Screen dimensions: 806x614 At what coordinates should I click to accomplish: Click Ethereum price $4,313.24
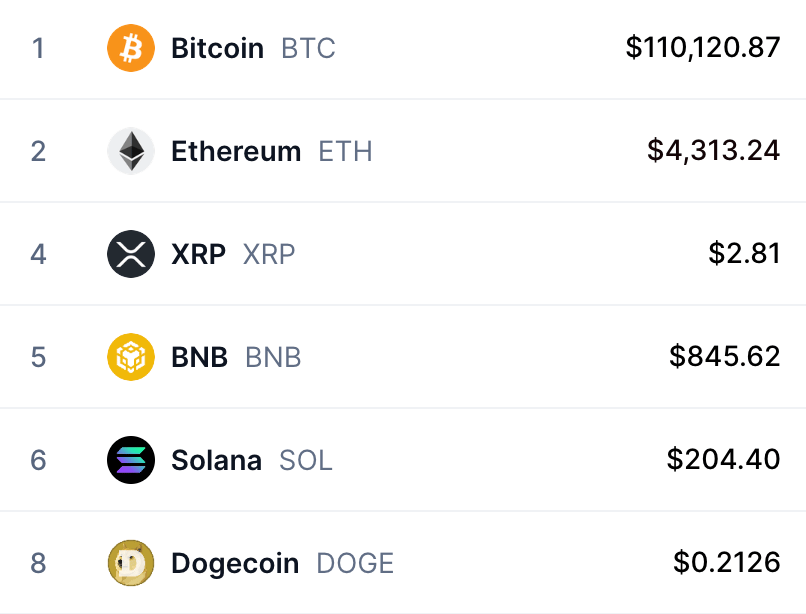coord(713,150)
